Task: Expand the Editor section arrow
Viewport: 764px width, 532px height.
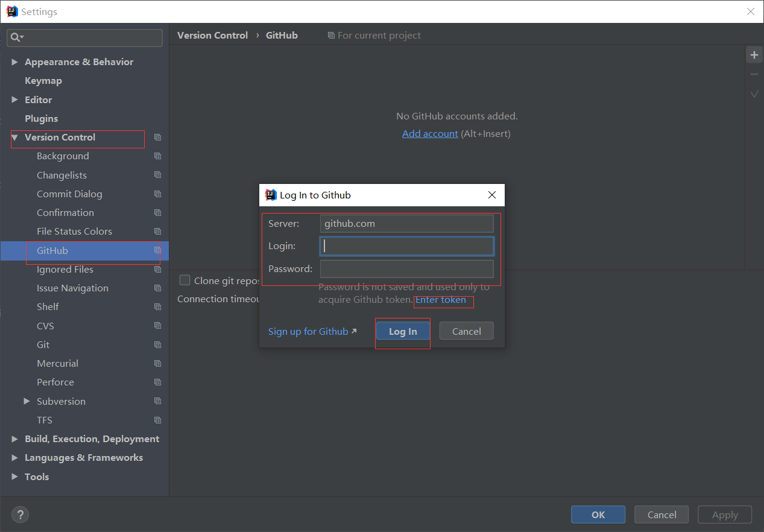Action: [x=14, y=100]
